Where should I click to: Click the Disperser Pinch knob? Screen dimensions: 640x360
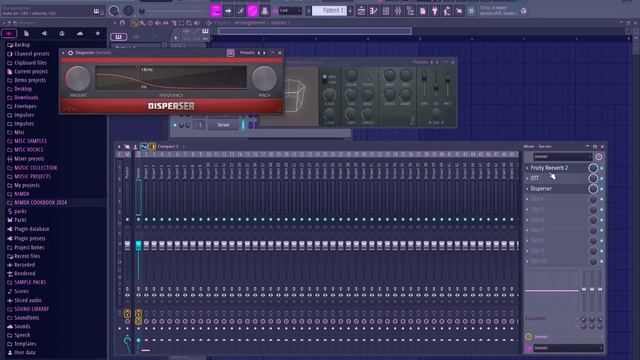click(264, 78)
